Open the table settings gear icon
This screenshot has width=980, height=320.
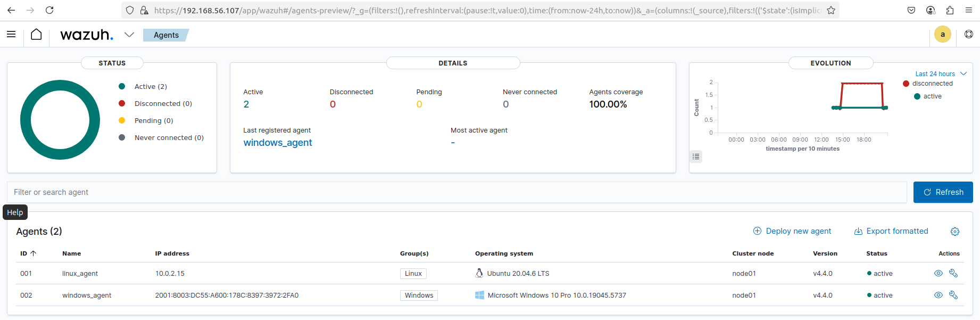pos(955,232)
